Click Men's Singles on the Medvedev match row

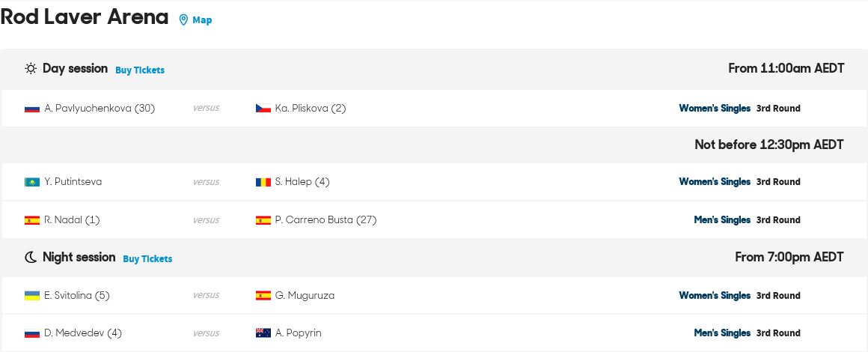[x=722, y=333]
